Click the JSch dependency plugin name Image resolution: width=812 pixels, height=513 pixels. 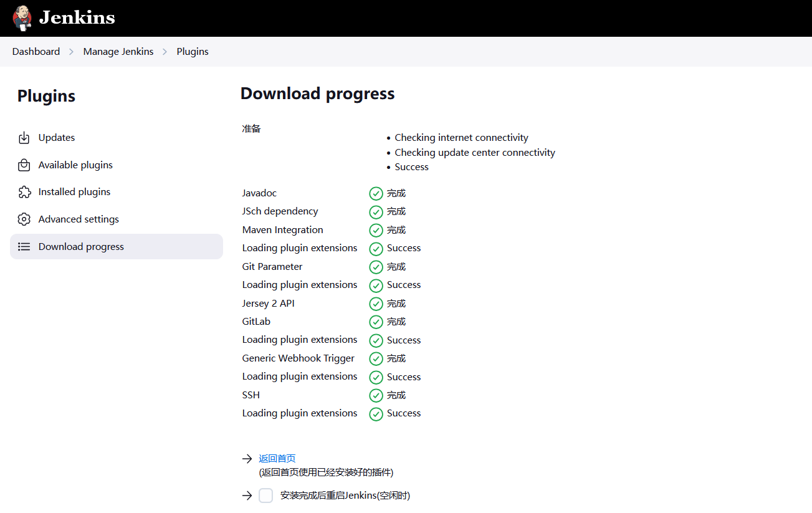coord(280,211)
